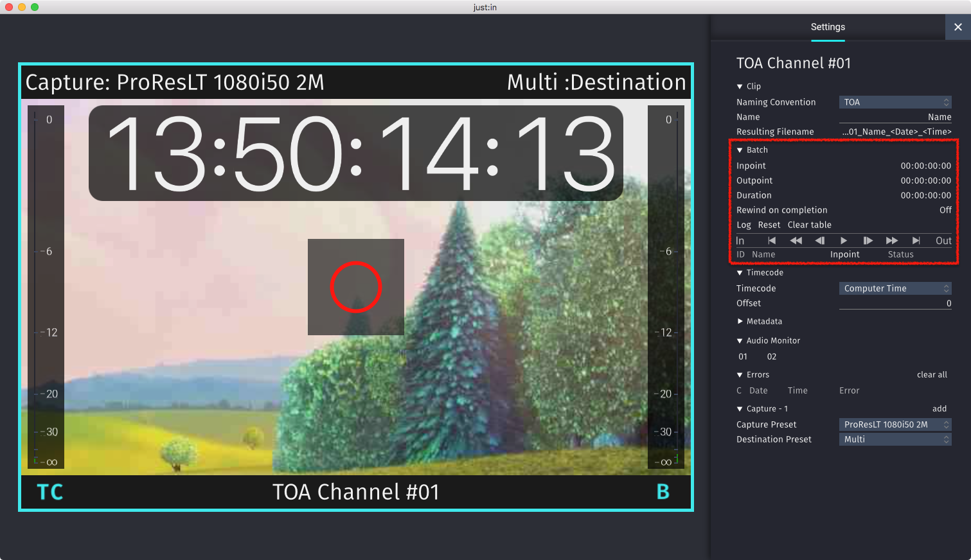Set the batch Out point
The height and width of the screenshot is (560, 971).
tap(943, 241)
